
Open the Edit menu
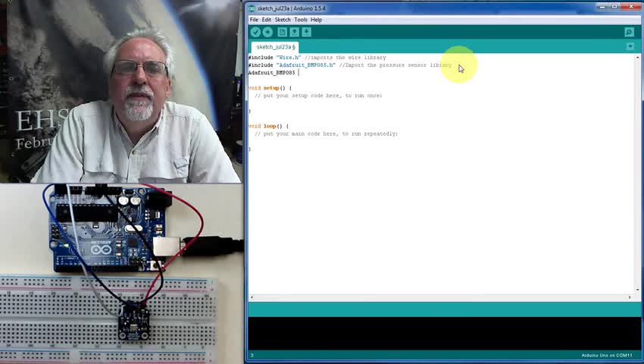click(266, 20)
